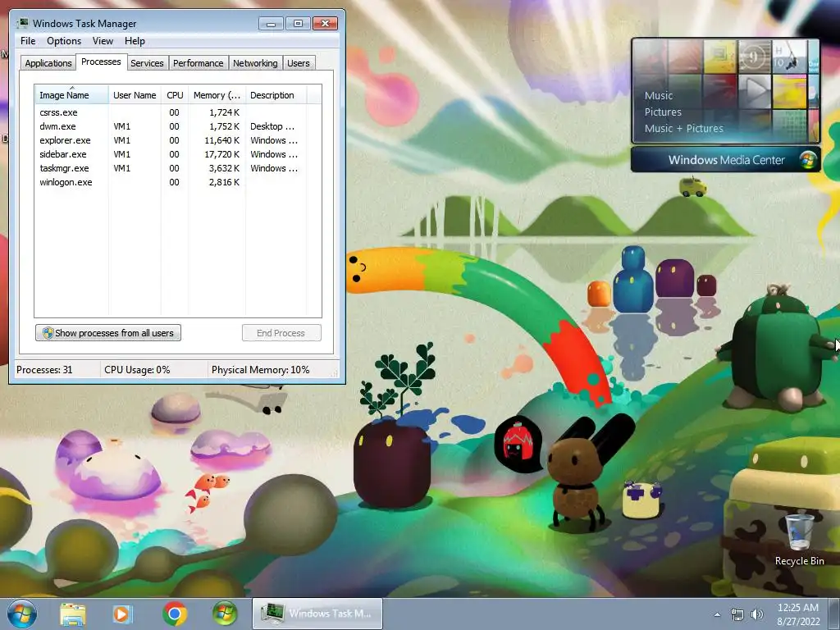
Task: Open the Help menu
Action: point(135,41)
